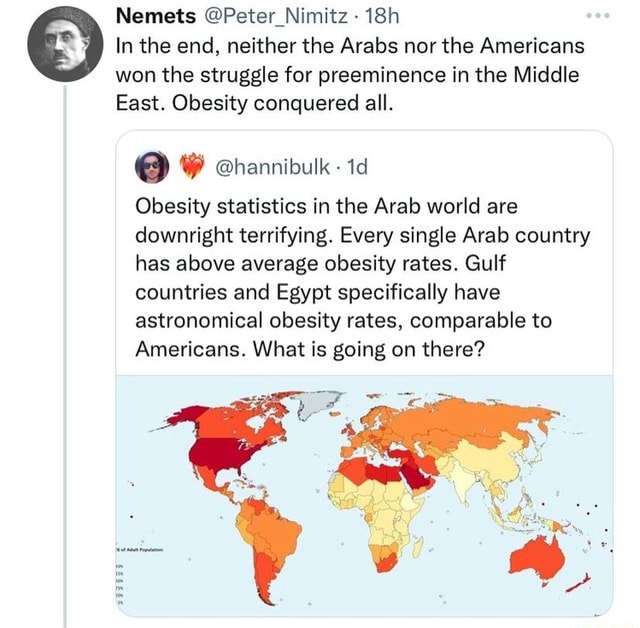
Task: Open the Nemets display name link
Action: pos(156,17)
